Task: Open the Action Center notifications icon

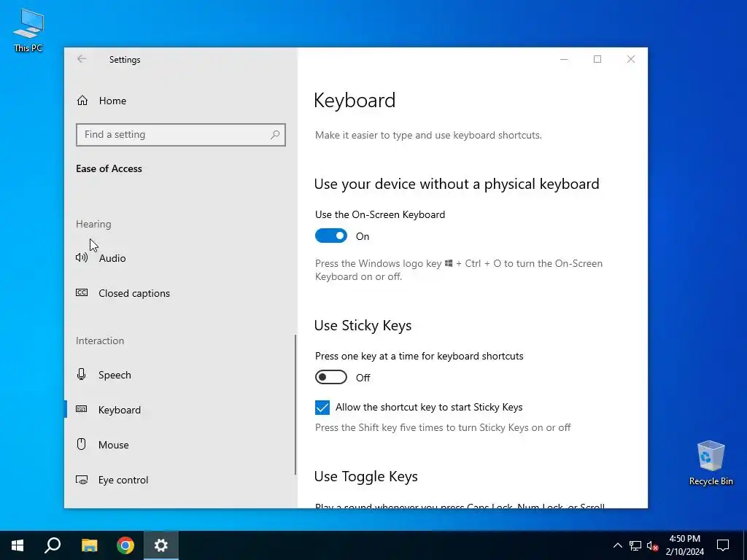Action: point(723,545)
